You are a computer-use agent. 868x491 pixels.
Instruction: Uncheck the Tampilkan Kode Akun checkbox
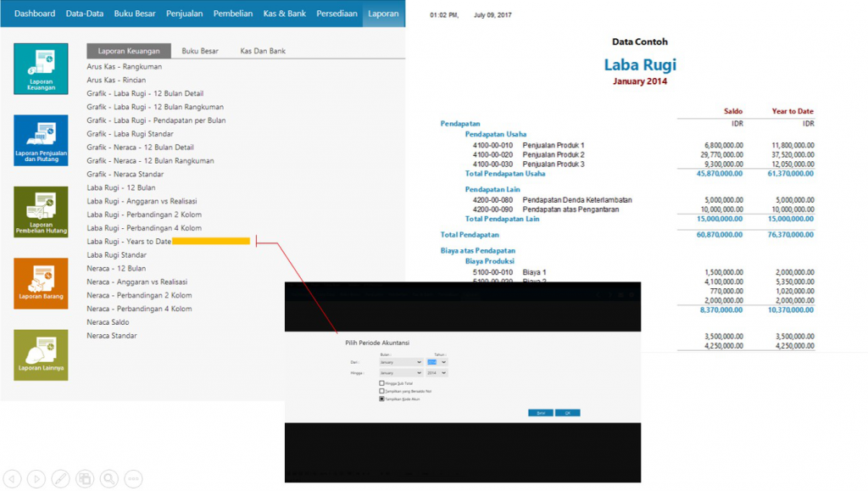click(382, 399)
